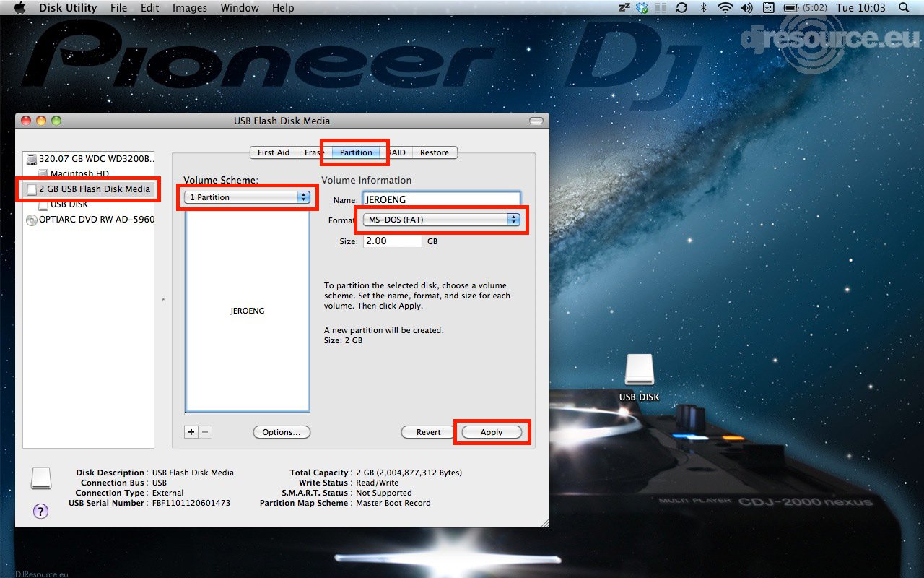Add a partition with the plus button

coord(191,432)
